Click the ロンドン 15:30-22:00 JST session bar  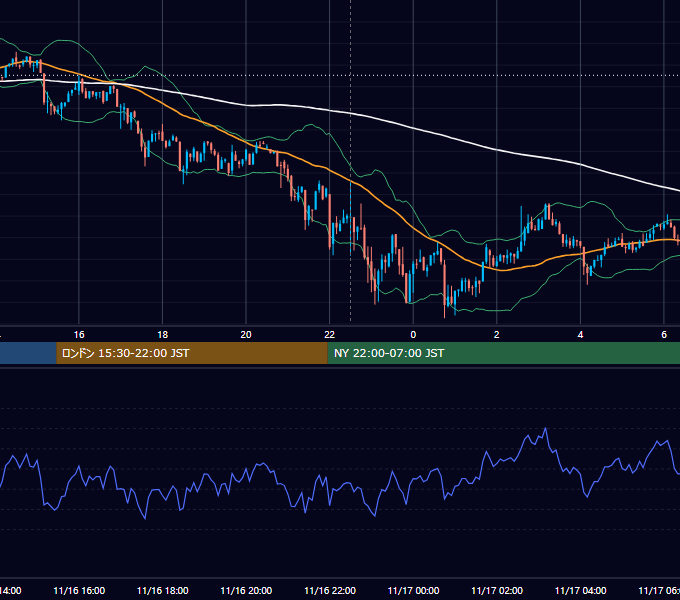192,353
